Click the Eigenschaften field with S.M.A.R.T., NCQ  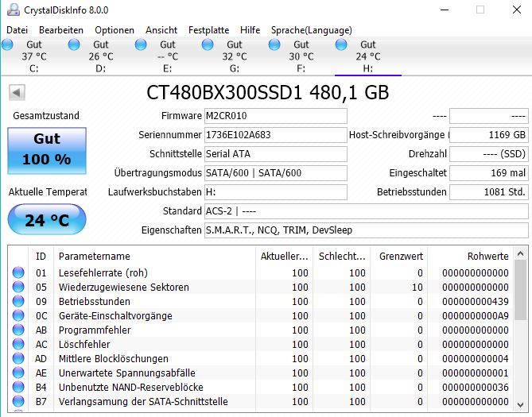pyautogui.click(x=366, y=230)
